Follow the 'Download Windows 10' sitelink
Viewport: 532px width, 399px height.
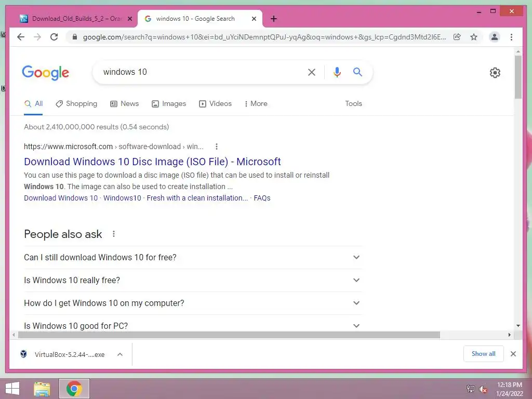click(61, 198)
